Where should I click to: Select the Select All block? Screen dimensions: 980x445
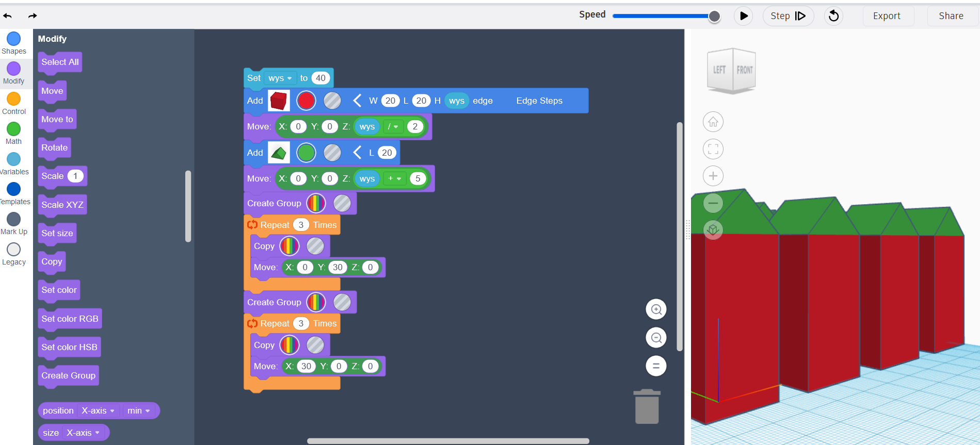click(x=60, y=62)
